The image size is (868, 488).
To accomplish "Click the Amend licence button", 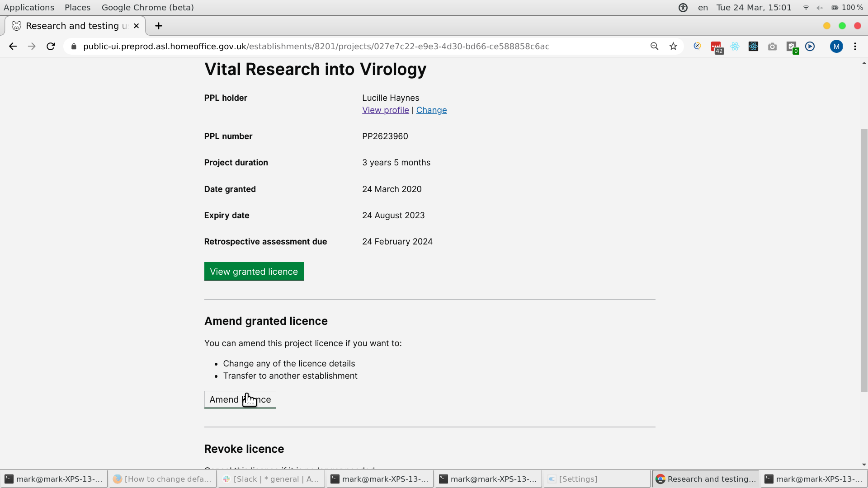I will (240, 399).
